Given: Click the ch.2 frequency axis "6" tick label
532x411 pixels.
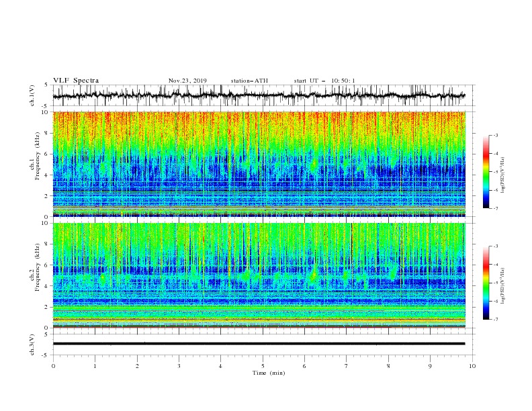Looking at the screenshot, I should point(47,265).
